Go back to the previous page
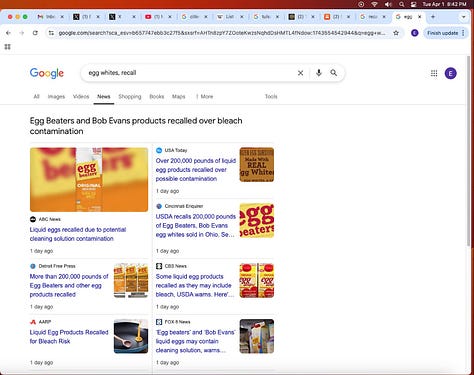Viewport: 474px width, 375px height. pyautogui.click(x=8, y=33)
